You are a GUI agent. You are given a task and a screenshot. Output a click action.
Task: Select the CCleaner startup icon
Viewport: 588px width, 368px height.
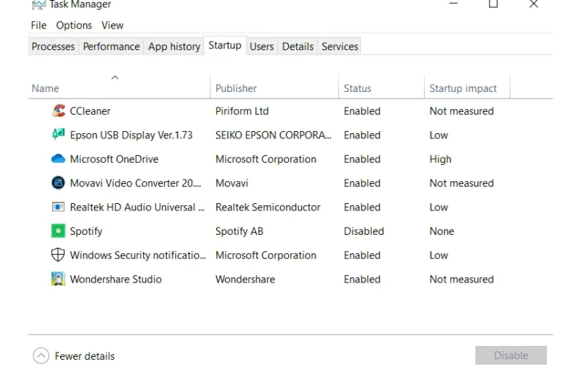(x=58, y=111)
